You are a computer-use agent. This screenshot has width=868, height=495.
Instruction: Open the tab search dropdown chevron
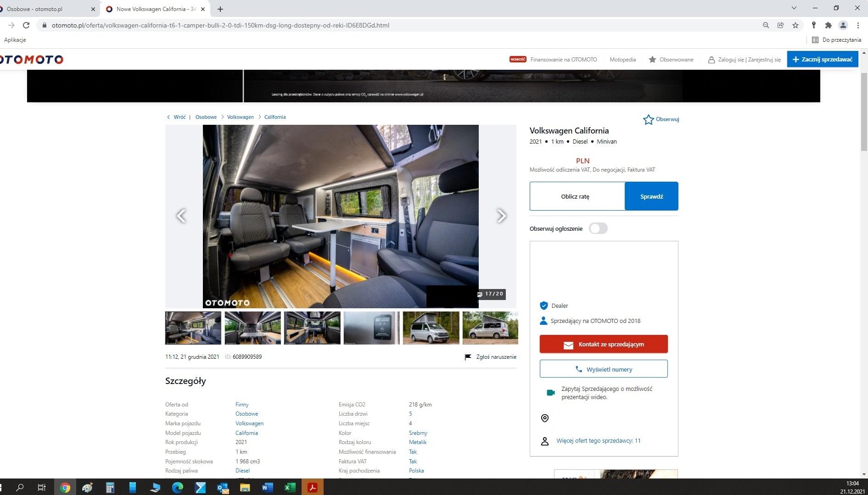coord(794,8)
